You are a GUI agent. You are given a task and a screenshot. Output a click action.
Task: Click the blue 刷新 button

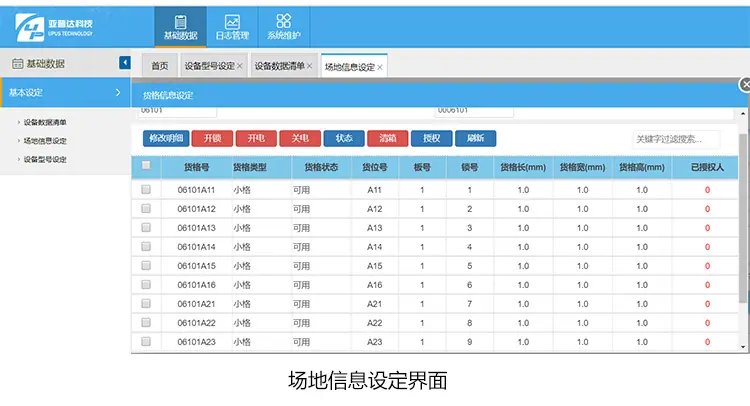[x=475, y=138]
